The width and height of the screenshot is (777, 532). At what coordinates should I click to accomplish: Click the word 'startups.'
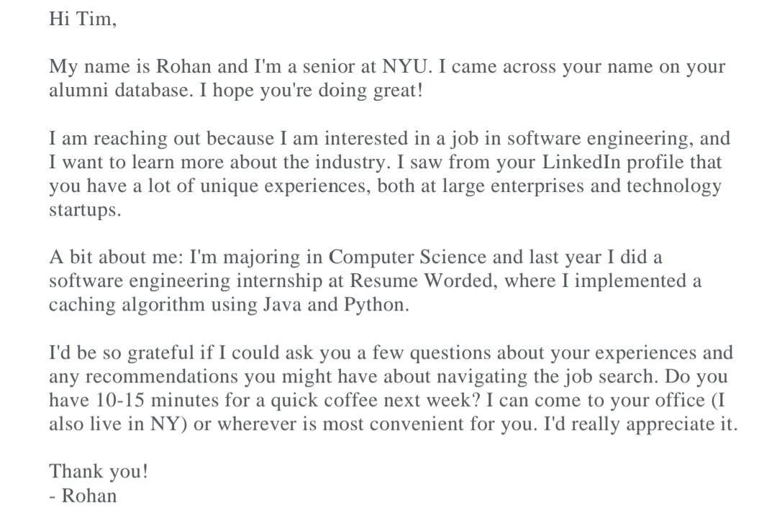pyautogui.click(x=85, y=210)
